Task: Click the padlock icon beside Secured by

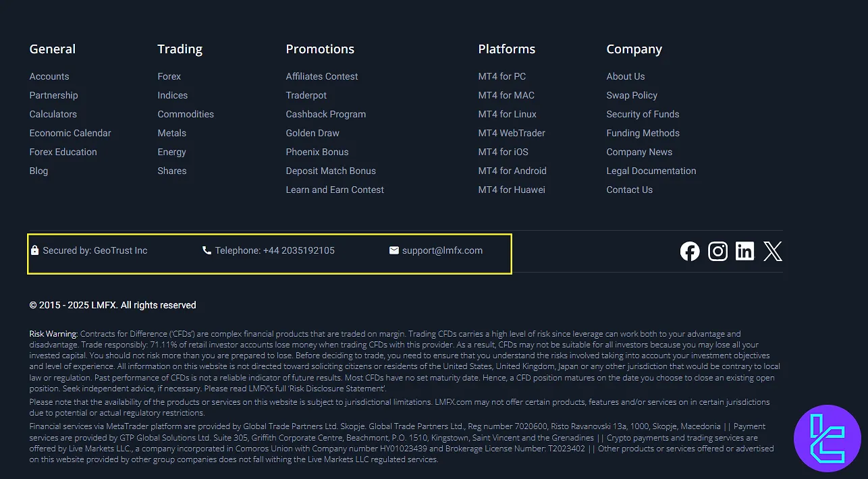Action: point(34,250)
